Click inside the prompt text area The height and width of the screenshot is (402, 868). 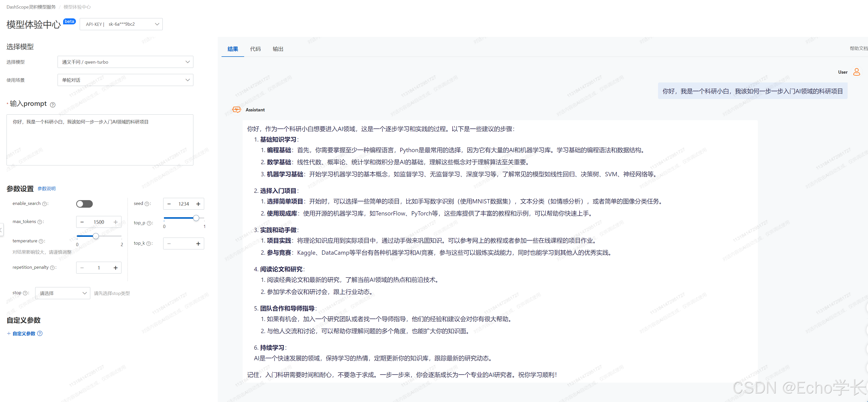pyautogui.click(x=100, y=140)
